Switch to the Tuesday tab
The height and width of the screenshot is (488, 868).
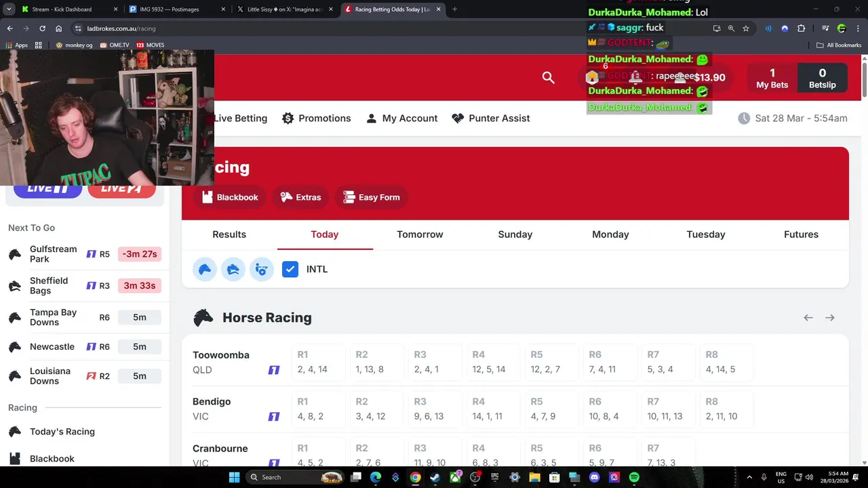(x=706, y=235)
